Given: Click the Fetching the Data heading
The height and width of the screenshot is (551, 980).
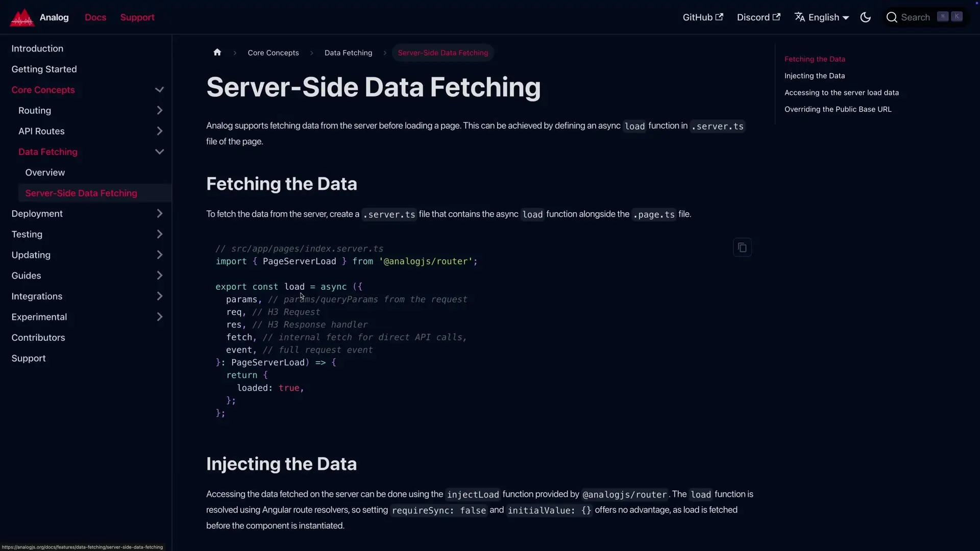Looking at the screenshot, I should (x=281, y=184).
